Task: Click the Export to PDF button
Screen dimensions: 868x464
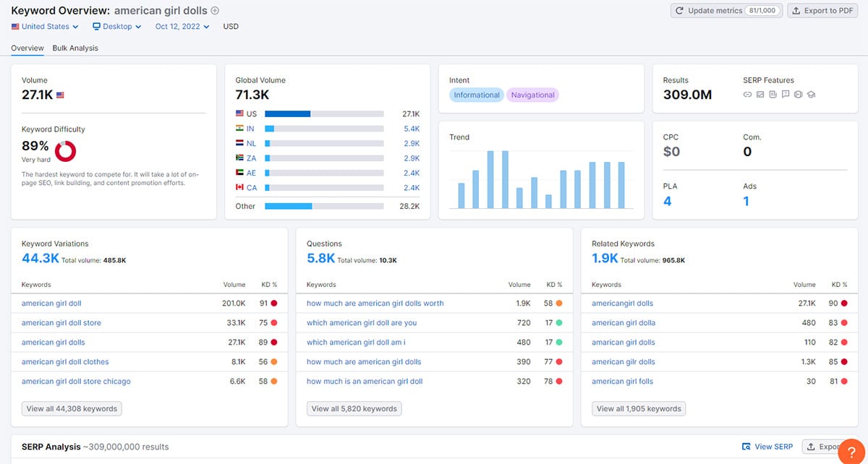Action: [822, 11]
